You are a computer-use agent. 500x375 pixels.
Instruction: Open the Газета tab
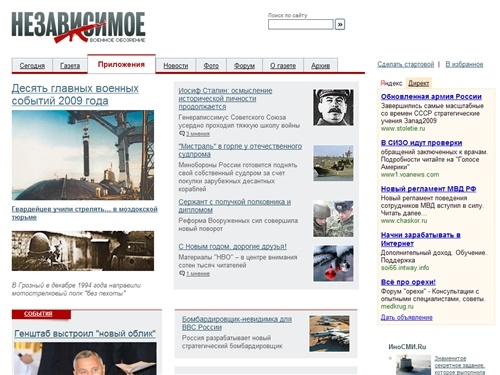tap(70, 66)
